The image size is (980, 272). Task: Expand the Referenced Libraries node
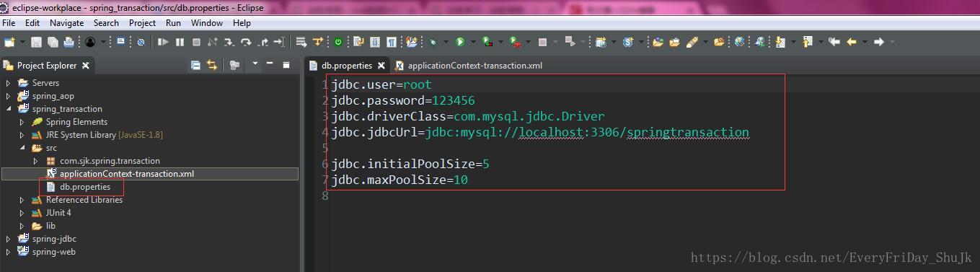pos(22,200)
